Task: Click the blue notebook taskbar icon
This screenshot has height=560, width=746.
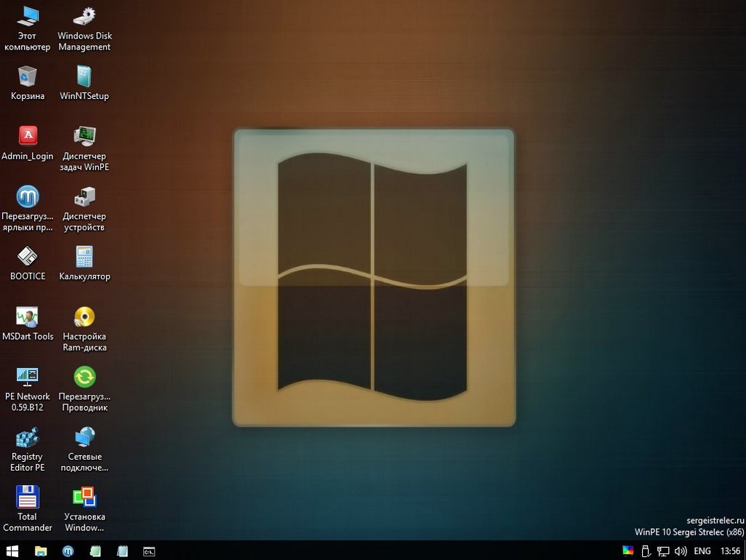Action: [122, 551]
